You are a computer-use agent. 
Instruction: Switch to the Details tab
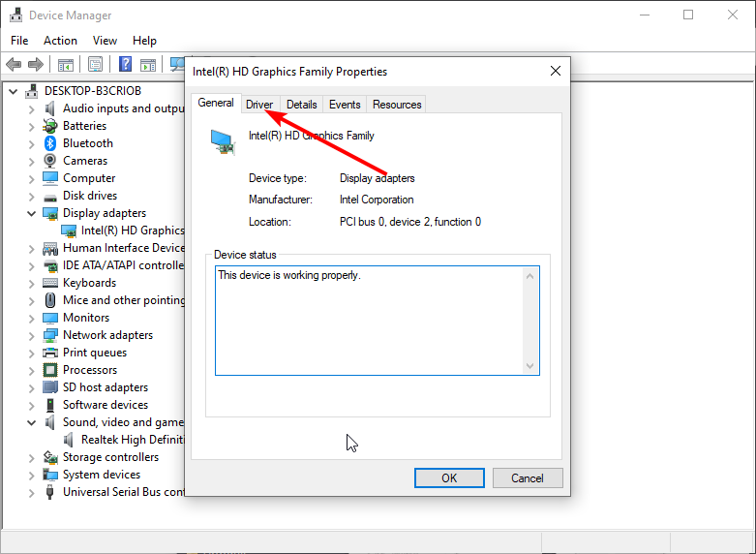[x=302, y=105]
